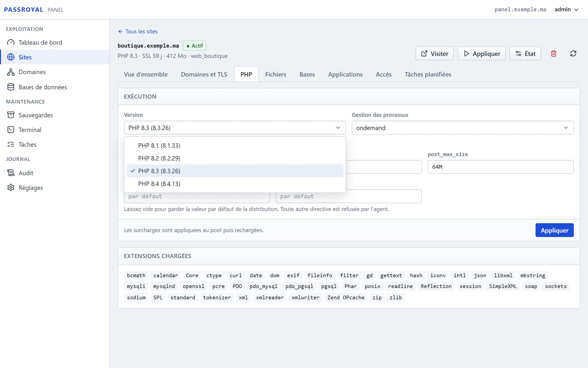Open the Tableau de bord gauge icon
Screen dimensions: 588x368
(11, 42)
